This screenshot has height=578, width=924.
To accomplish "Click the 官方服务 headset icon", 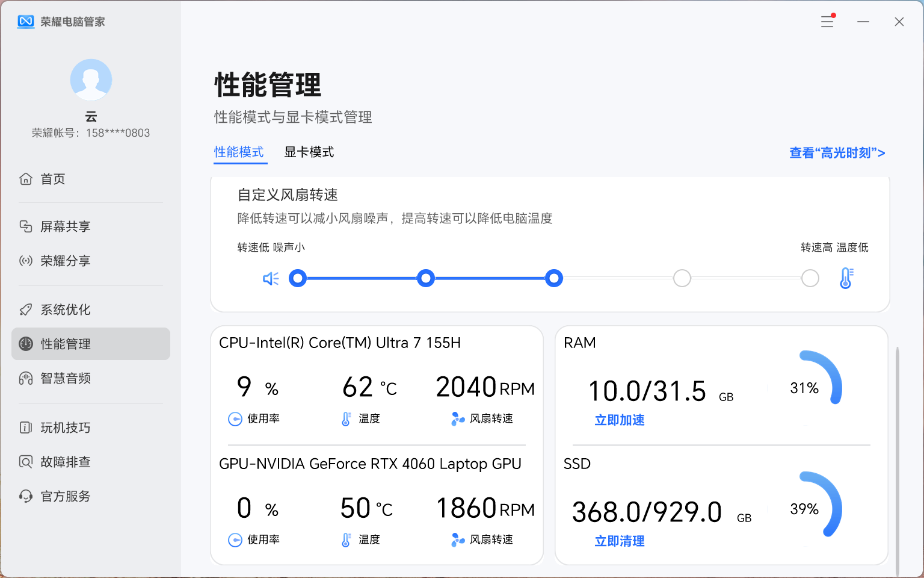I will (26, 496).
